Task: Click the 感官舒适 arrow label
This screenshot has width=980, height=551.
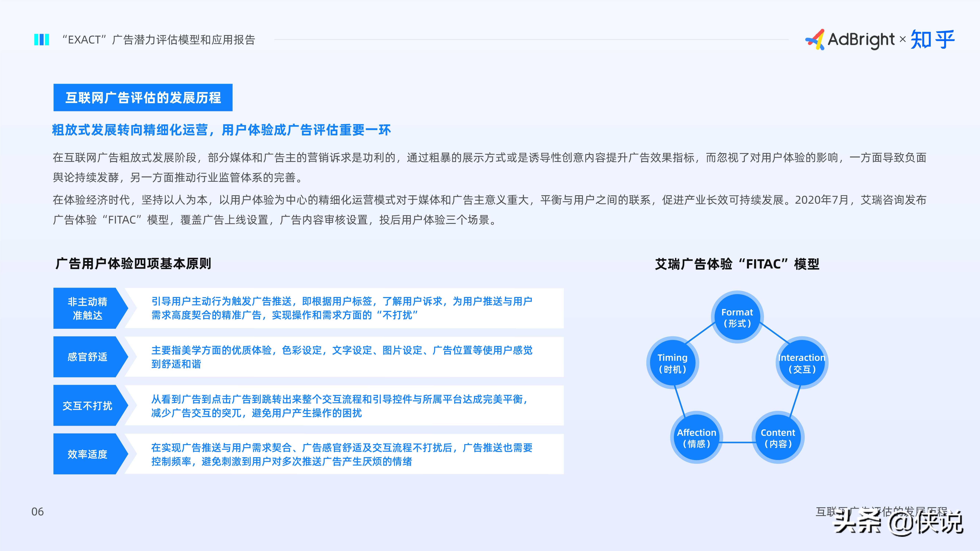Action: 91,357
